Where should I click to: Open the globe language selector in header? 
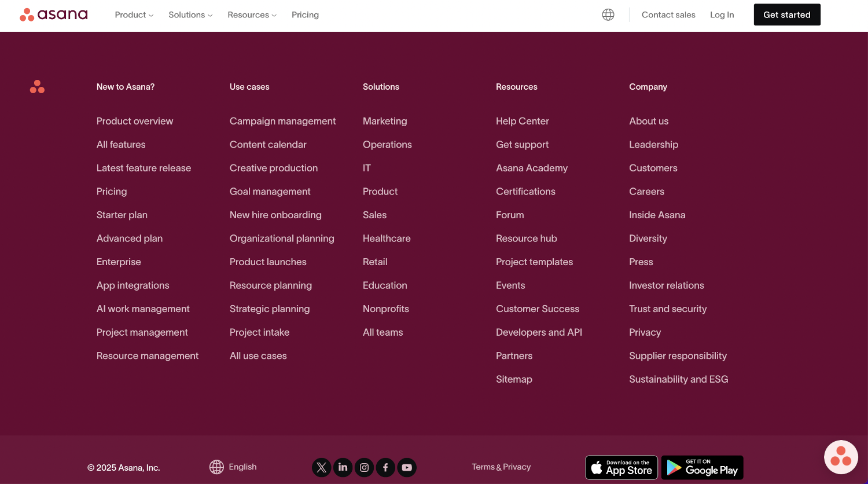point(608,15)
